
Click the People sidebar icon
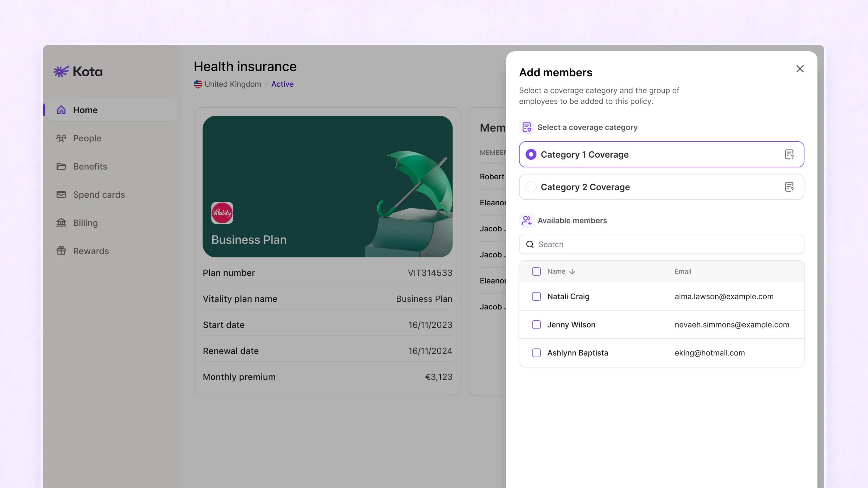click(x=61, y=138)
